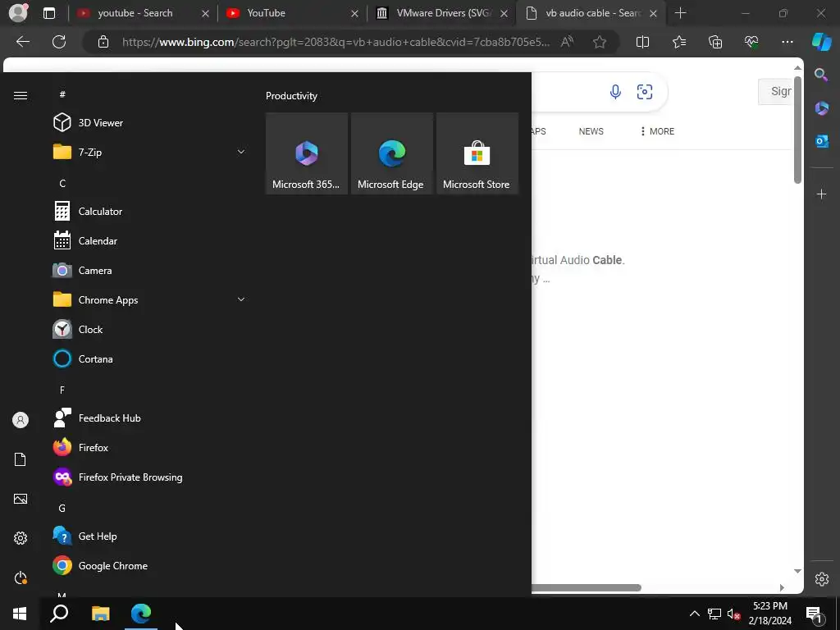This screenshot has width=840, height=630.
Task: Open Edge tab actions menu
Action: [48, 13]
